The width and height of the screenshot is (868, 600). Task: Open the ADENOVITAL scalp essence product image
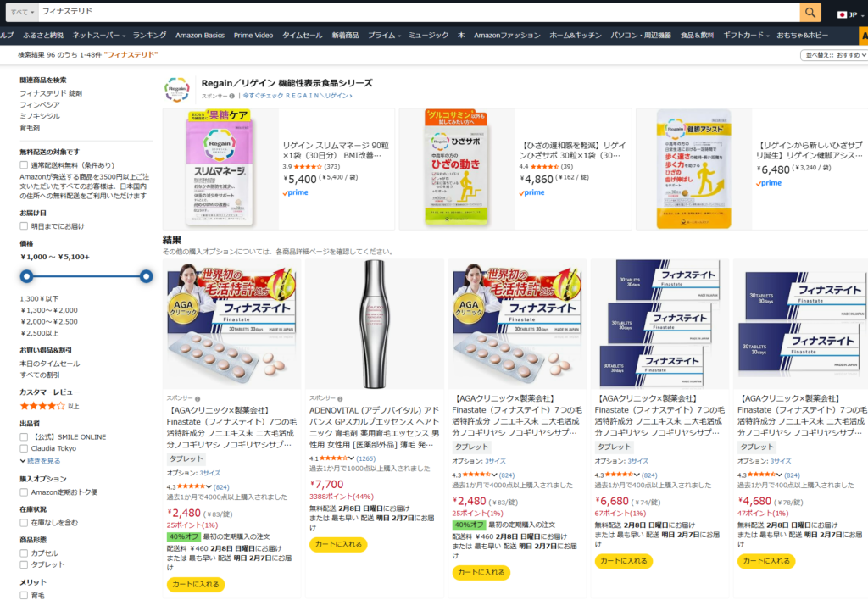tap(374, 324)
